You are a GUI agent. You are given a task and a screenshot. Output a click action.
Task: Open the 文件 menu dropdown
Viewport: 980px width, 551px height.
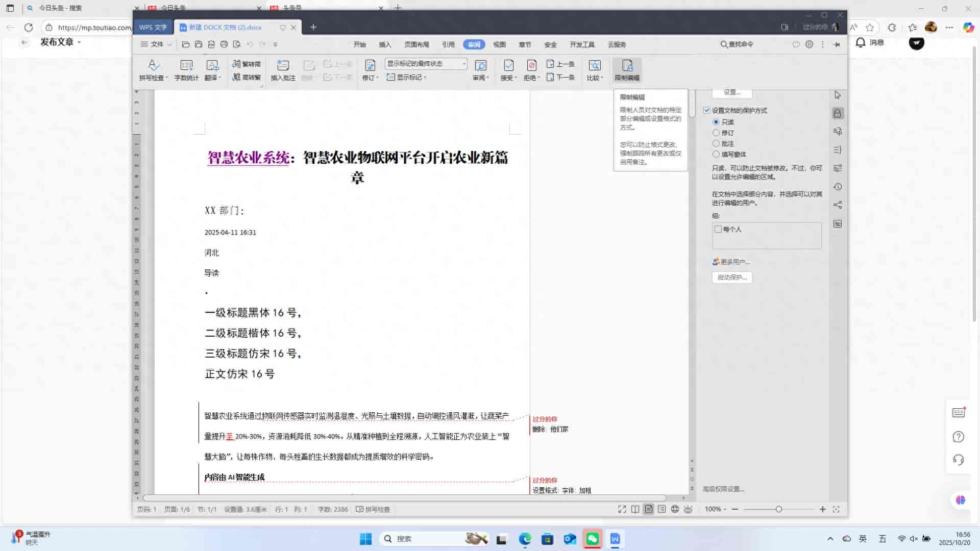click(156, 44)
